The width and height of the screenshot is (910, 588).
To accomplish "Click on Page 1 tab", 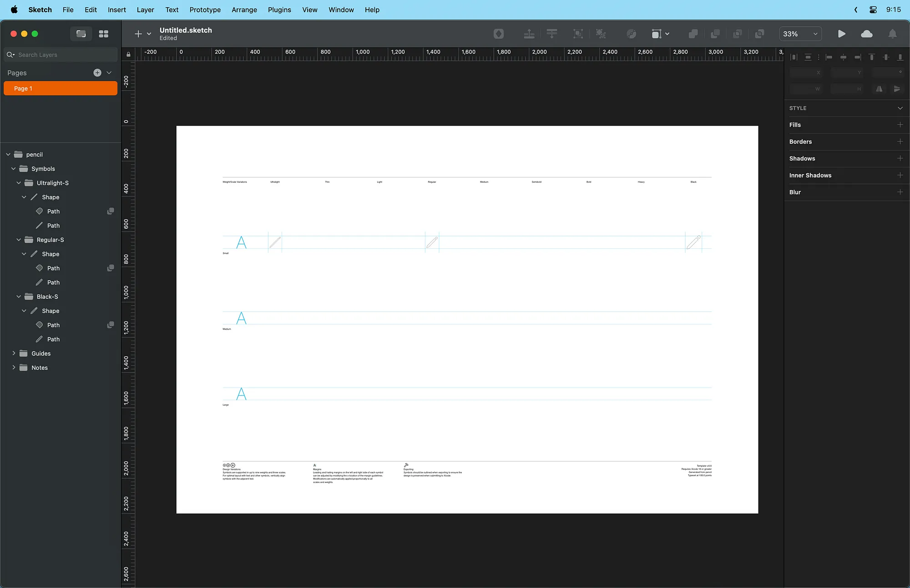I will 61,88.
